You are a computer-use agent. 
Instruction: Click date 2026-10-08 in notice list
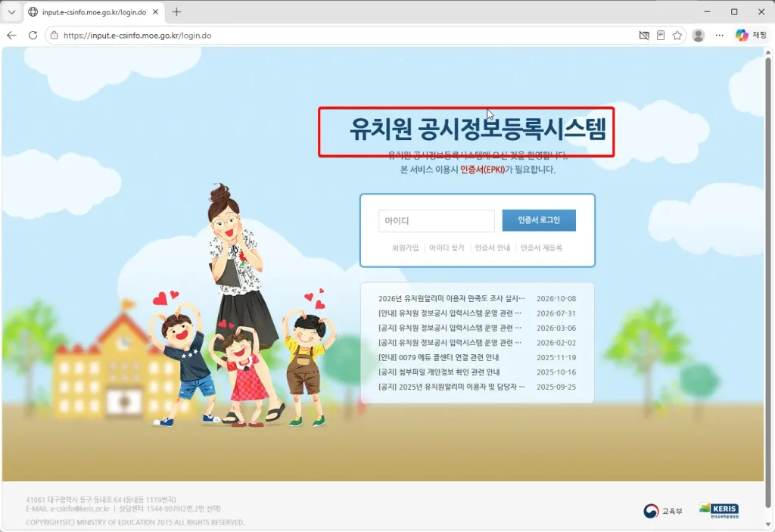[x=556, y=299]
